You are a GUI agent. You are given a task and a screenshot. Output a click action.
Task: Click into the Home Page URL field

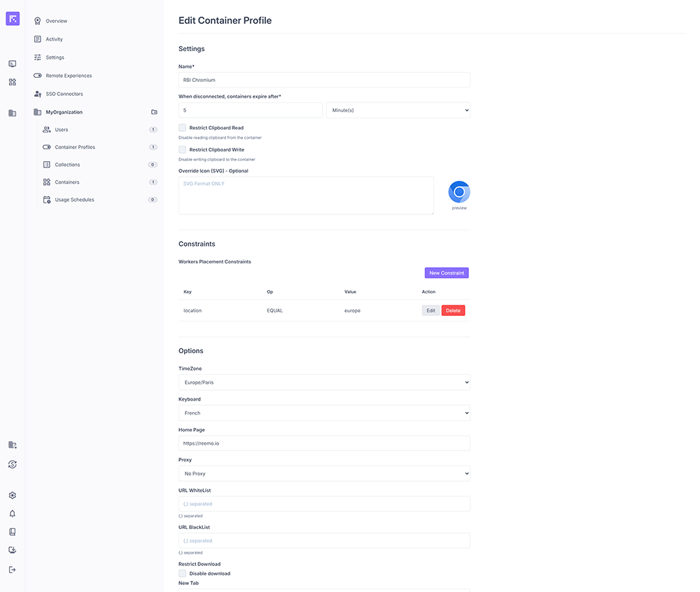pos(324,443)
